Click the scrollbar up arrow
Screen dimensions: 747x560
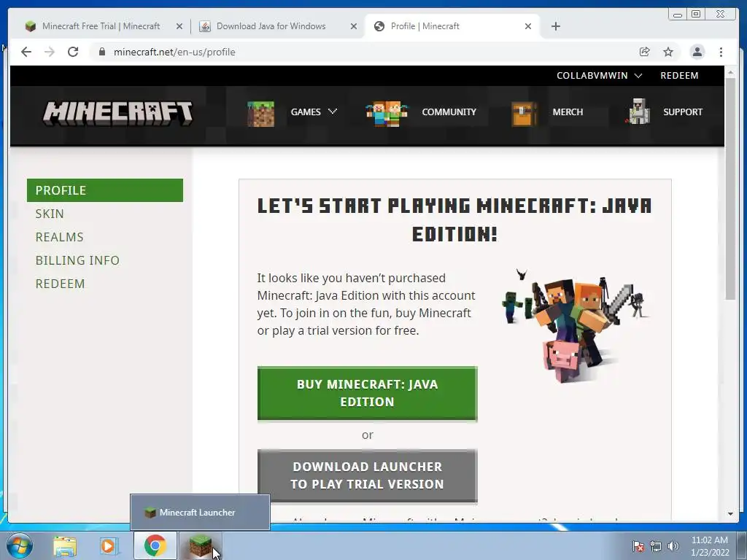click(730, 72)
